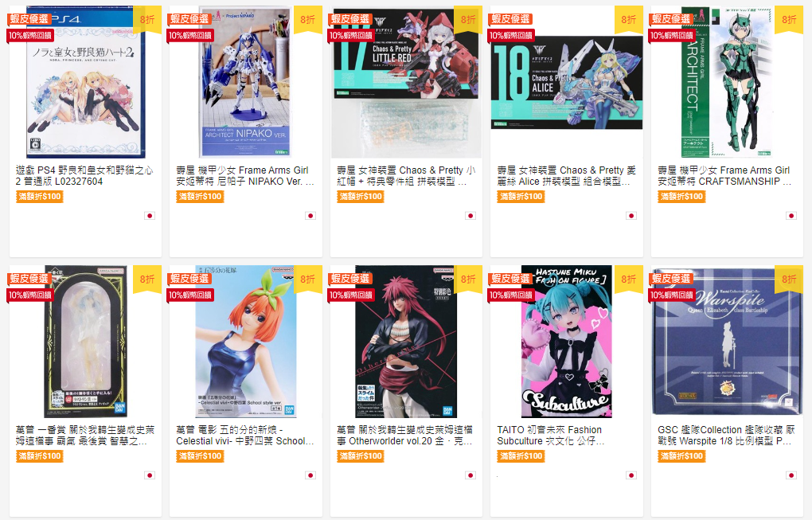Viewport: 812px width, 520px height.
Task: Click 滿額折$100 coupon tag on Otherworlder vol.20
Action: pyautogui.click(x=361, y=455)
